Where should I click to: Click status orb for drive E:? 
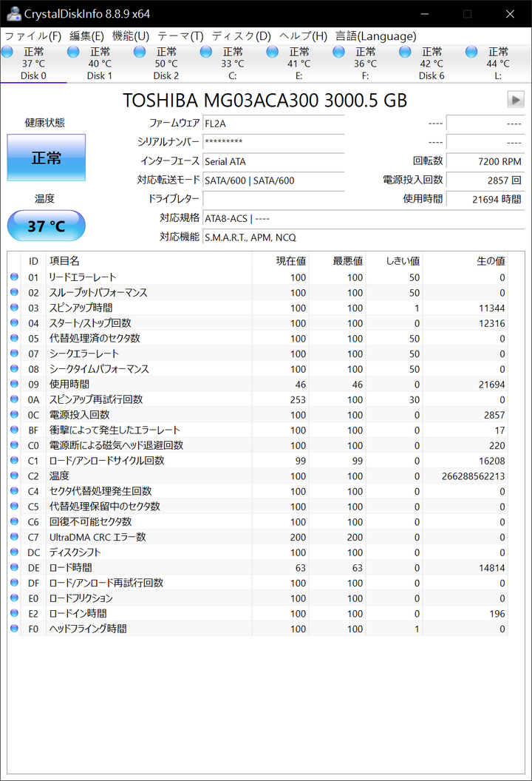point(272,51)
